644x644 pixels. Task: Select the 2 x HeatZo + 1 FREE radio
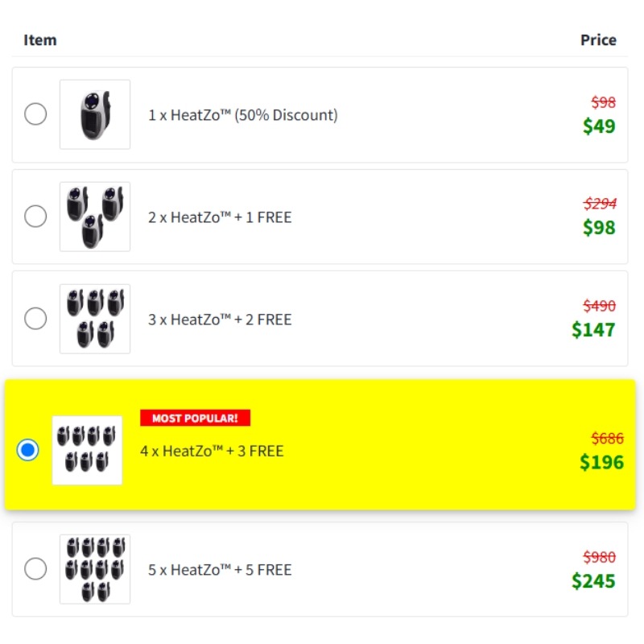tap(35, 216)
